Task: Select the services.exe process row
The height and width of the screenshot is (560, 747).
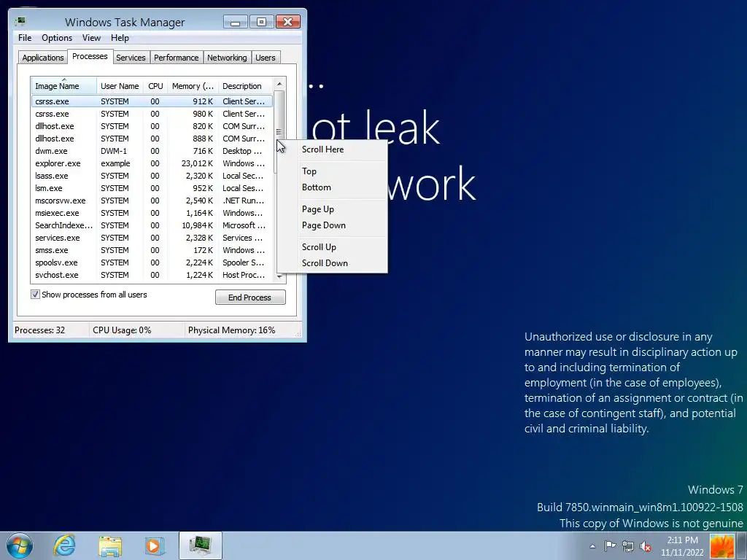Action: click(x=152, y=238)
